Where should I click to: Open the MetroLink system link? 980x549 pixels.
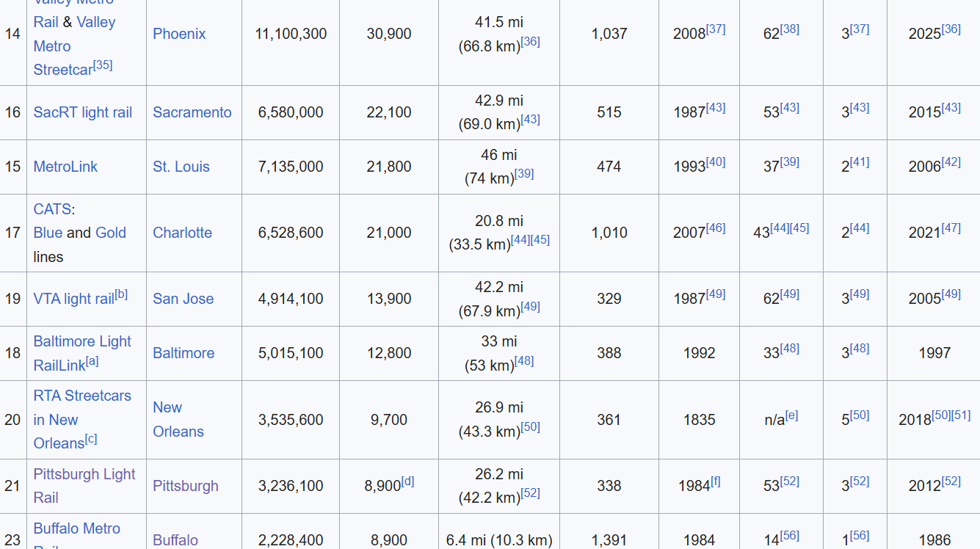(x=65, y=167)
